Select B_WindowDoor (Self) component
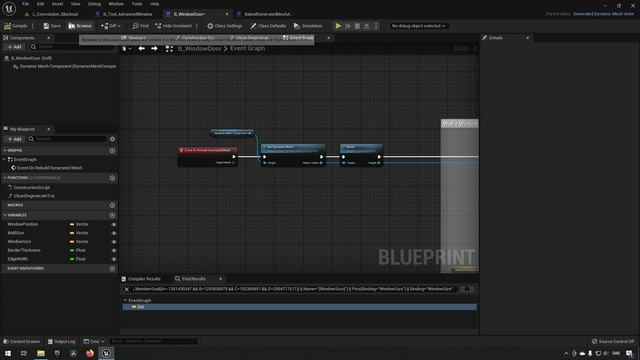 (31, 58)
